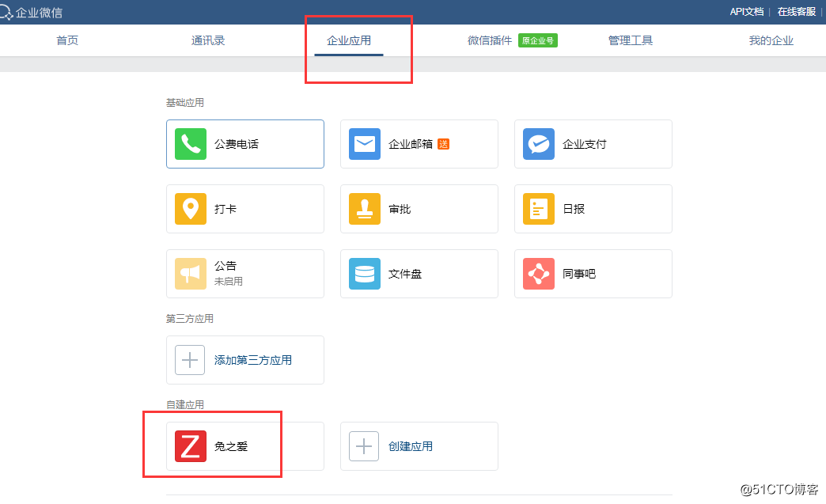Screen dimensions: 826x504
Task: Click the 未启用 status under 公告
Action: pyautogui.click(x=229, y=281)
